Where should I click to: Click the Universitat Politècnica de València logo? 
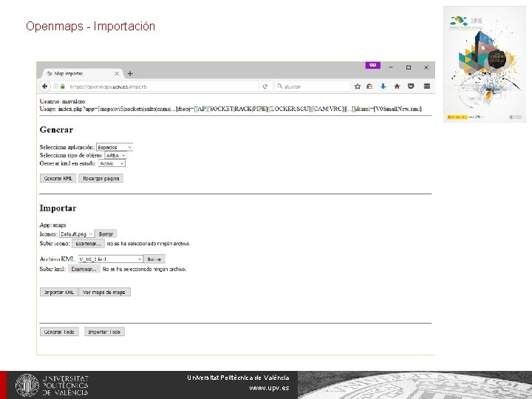(52, 385)
